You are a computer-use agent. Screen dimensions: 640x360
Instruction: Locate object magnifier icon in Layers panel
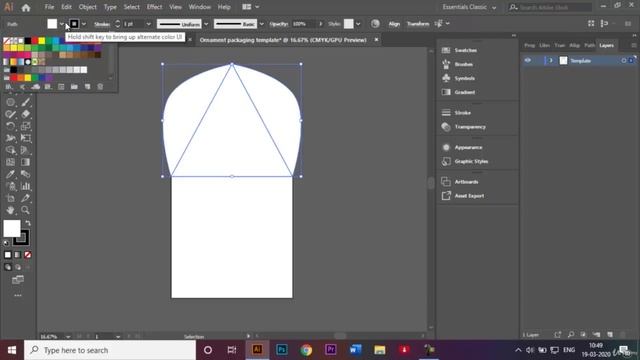[571, 335]
